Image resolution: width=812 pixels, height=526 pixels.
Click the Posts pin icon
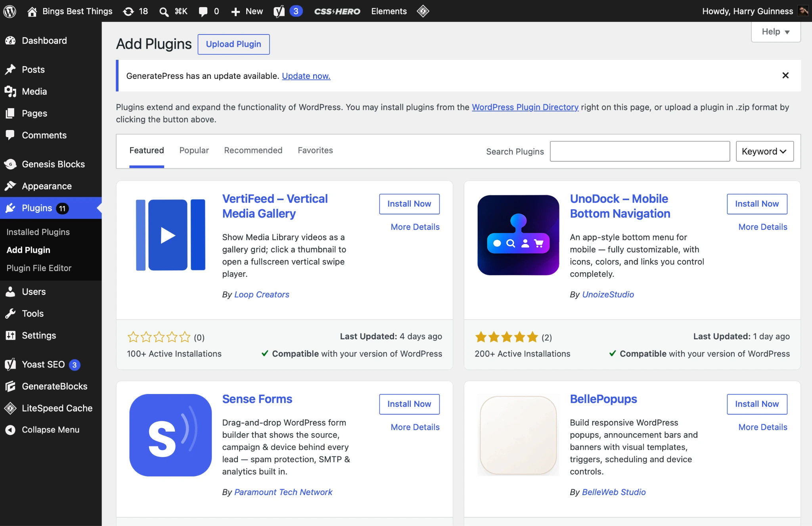pos(11,69)
